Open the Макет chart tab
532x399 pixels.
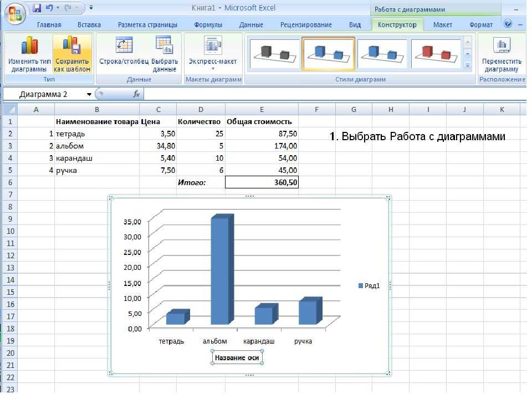(x=442, y=25)
